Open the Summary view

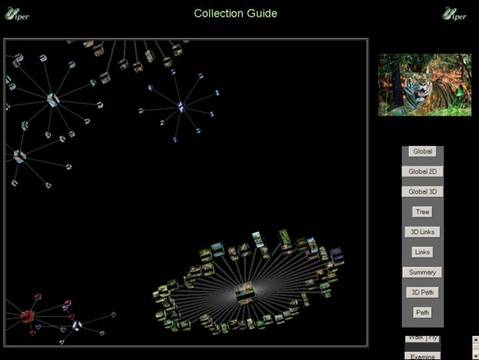[422, 272]
